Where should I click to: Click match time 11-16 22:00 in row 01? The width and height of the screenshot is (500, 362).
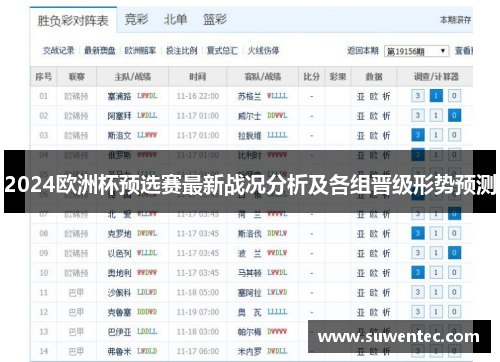pyautogui.click(x=198, y=96)
